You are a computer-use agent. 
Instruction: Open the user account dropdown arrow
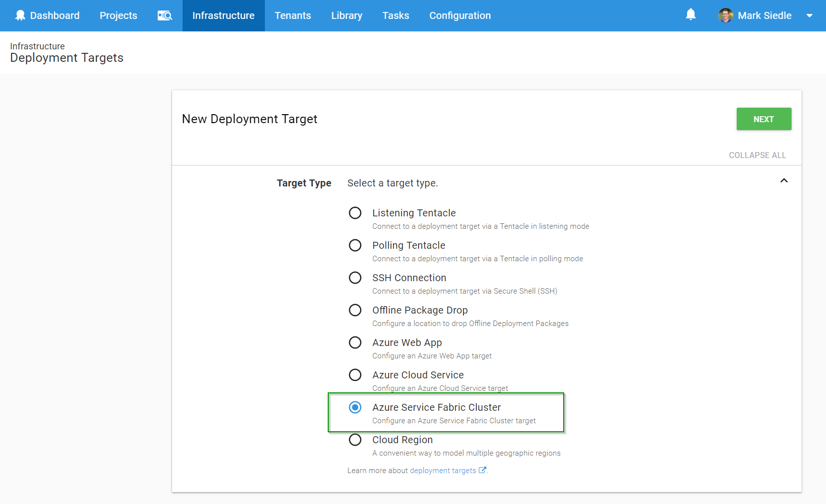click(x=809, y=15)
